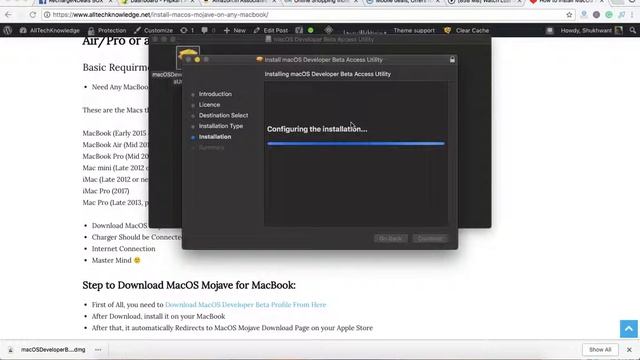This screenshot has width=640, height=360.
Task: Click the site info icon in address bar
Action: (x=47, y=15)
